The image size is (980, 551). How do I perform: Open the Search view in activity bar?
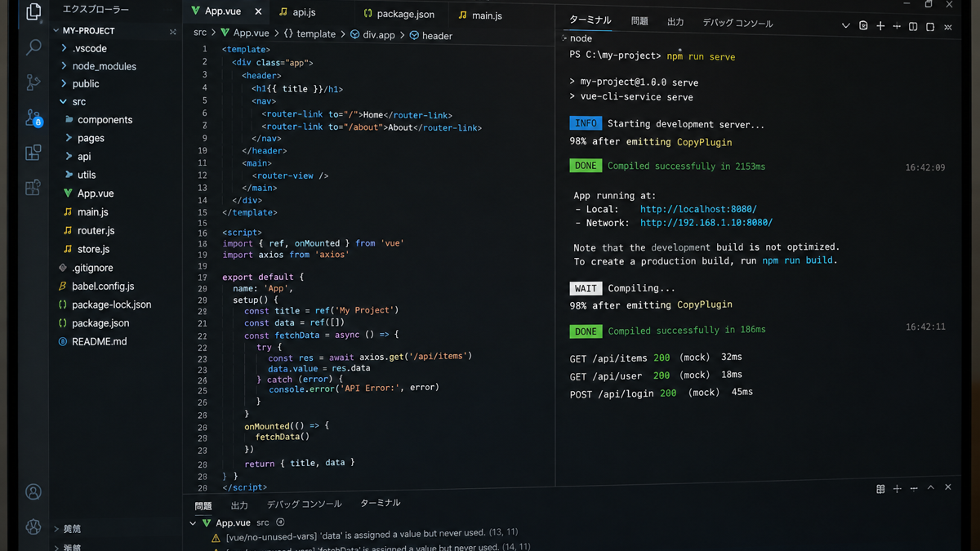(33, 48)
